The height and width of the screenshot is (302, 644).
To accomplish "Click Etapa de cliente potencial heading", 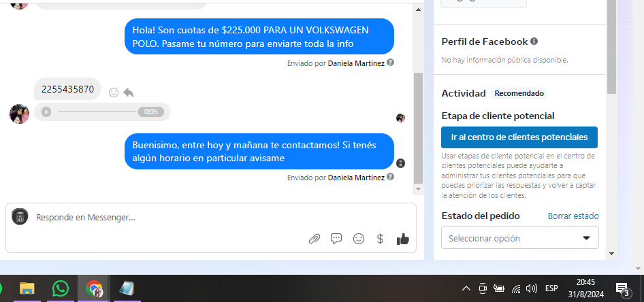I will (498, 116).
